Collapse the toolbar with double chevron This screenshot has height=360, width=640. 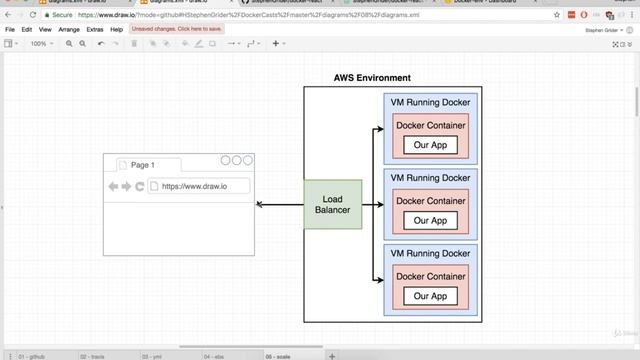pyautogui.click(x=630, y=44)
